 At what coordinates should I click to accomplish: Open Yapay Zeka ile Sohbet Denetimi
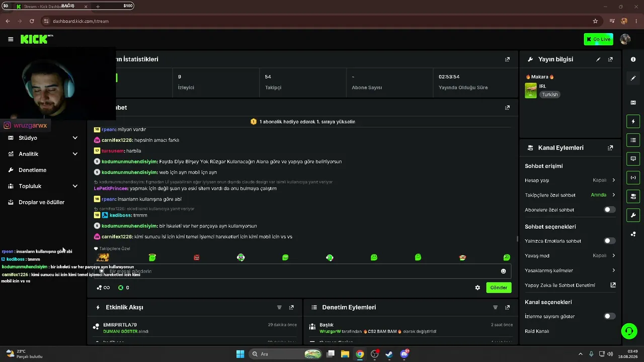coord(570,285)
